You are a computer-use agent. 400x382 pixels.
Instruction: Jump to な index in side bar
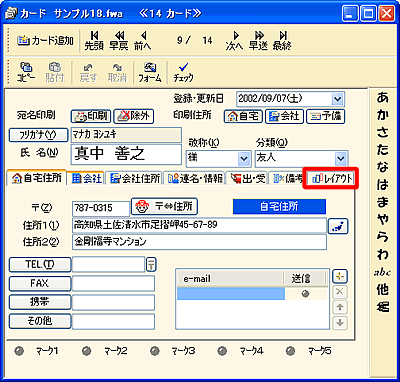383,167
